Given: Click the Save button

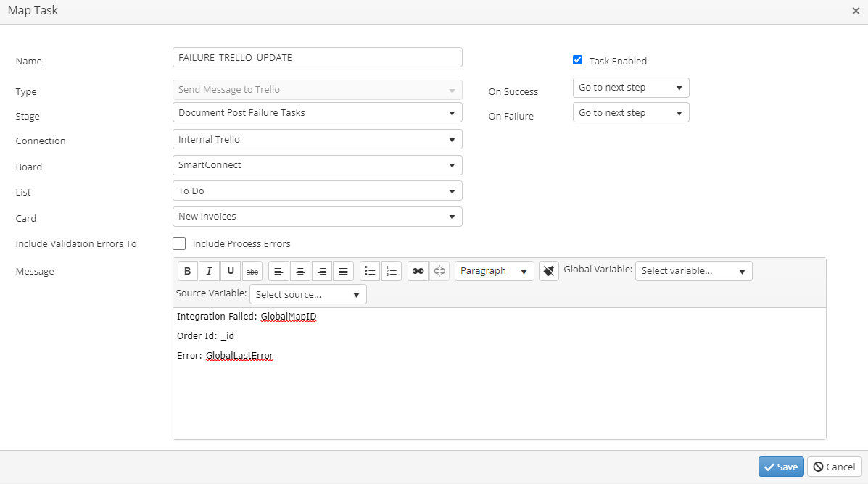Looking at the screenshot, I should coord(781,467).
